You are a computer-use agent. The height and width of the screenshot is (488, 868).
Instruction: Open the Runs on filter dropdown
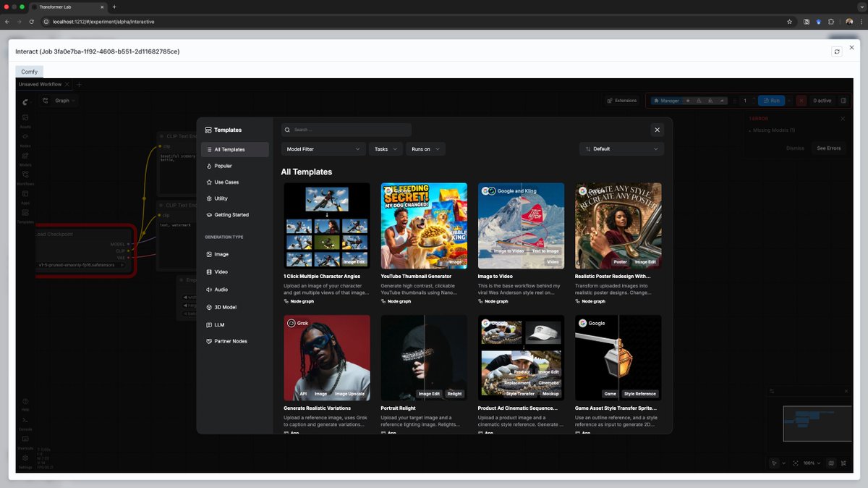pos(425,149)
